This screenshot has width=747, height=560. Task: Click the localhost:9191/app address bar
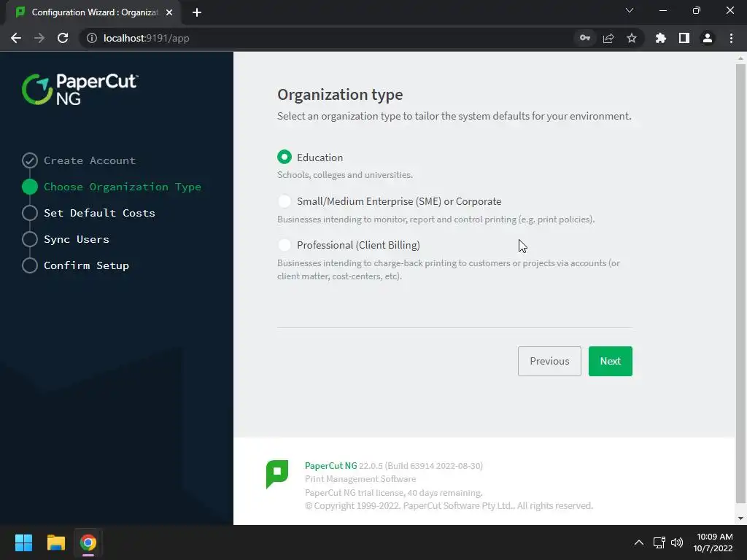point(146,38)
